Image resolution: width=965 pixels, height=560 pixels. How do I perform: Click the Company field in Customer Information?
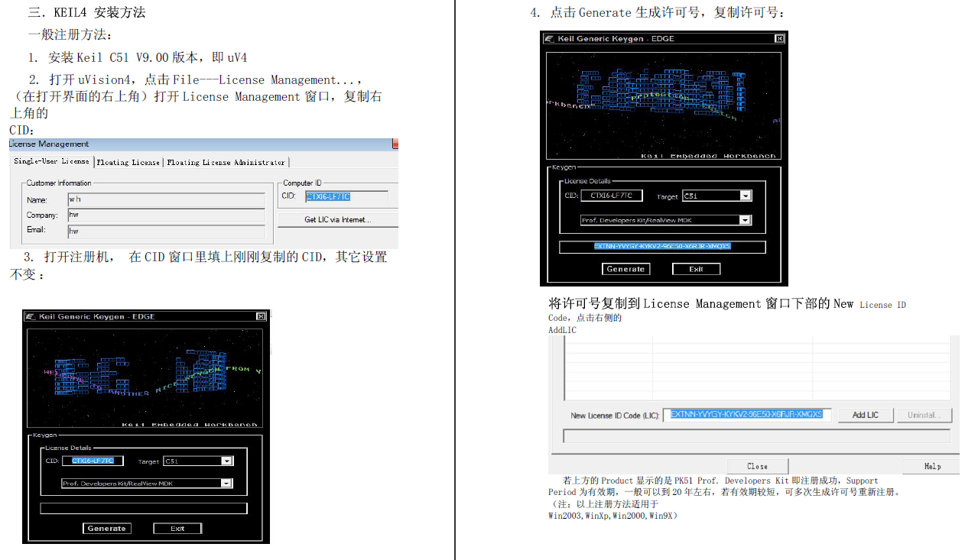click(x=166, y=215)
